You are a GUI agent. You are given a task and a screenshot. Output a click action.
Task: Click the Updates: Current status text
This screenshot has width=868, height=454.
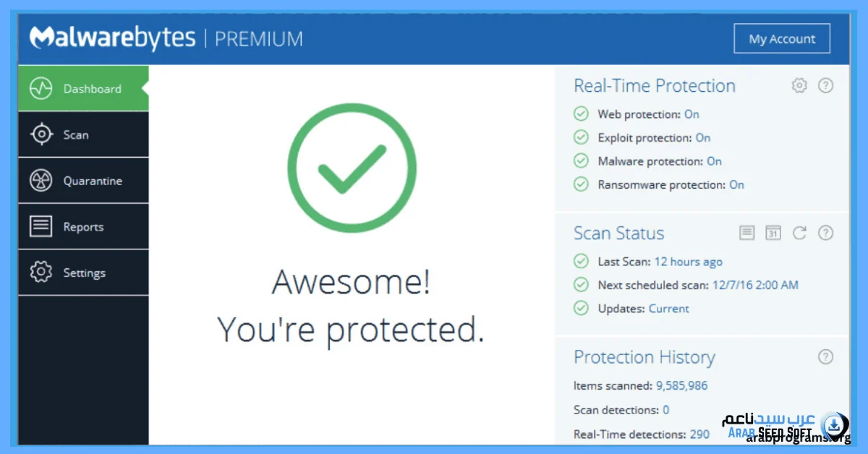(668, 308)
